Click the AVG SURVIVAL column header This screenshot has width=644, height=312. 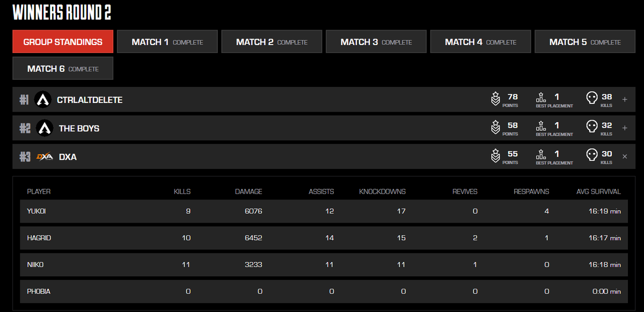pyautogui.click(x=598, y=191)
